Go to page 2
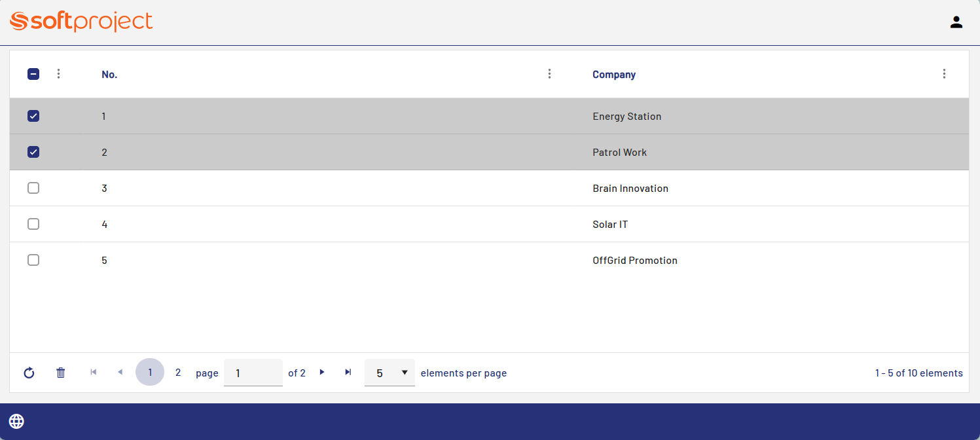Screen dimensions: 980x440 [177, 373]
